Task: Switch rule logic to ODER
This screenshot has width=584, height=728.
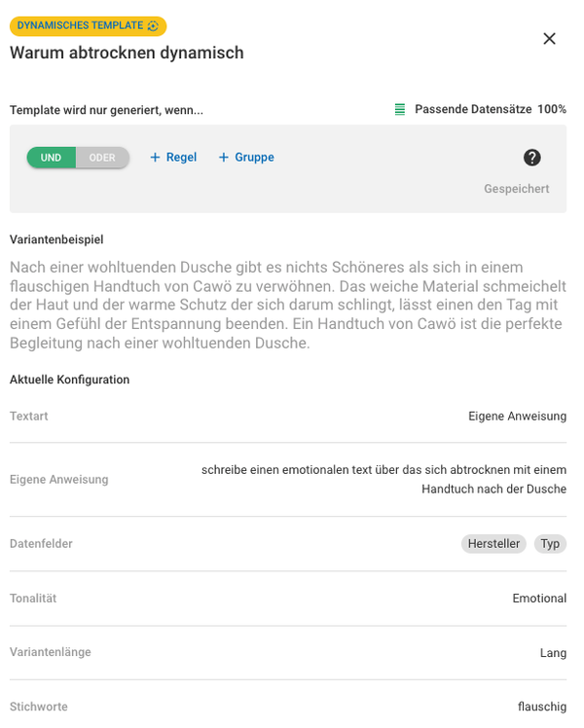Action: (x=102, y=158)
